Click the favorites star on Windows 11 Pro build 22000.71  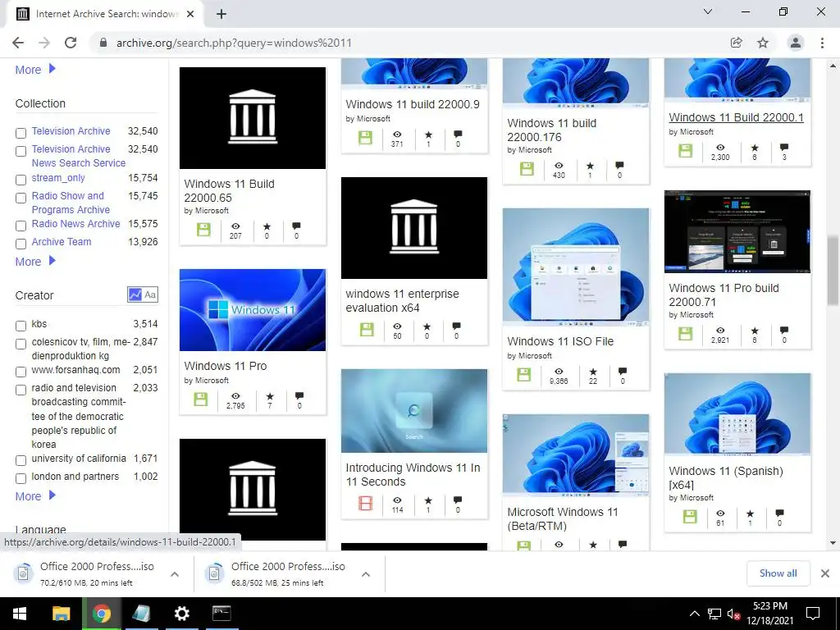[x=755, y=331]
